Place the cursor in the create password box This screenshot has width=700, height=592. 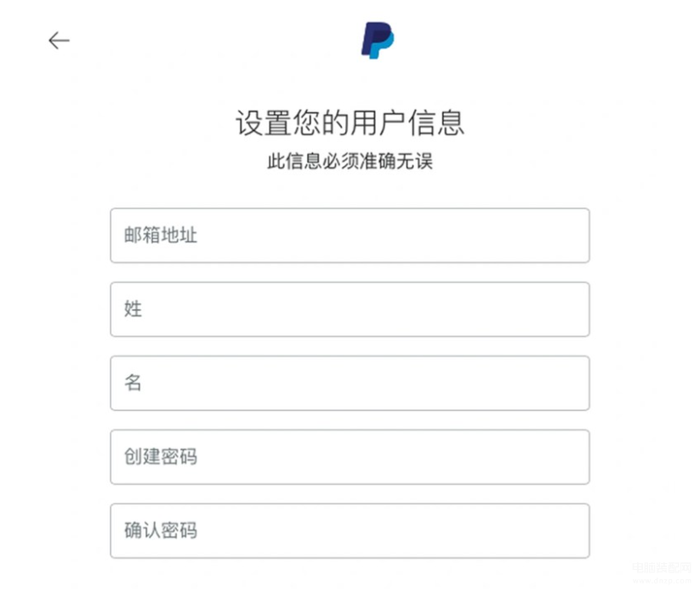350,458
